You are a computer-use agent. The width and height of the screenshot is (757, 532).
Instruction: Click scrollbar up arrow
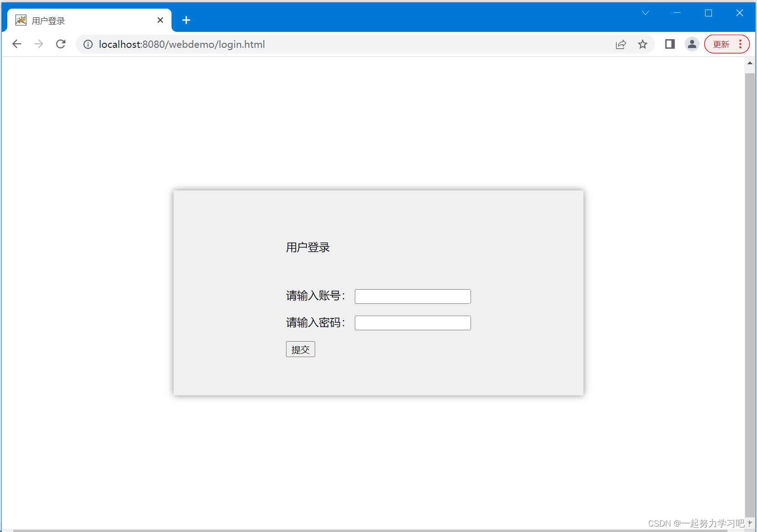(x=750, y=63)
